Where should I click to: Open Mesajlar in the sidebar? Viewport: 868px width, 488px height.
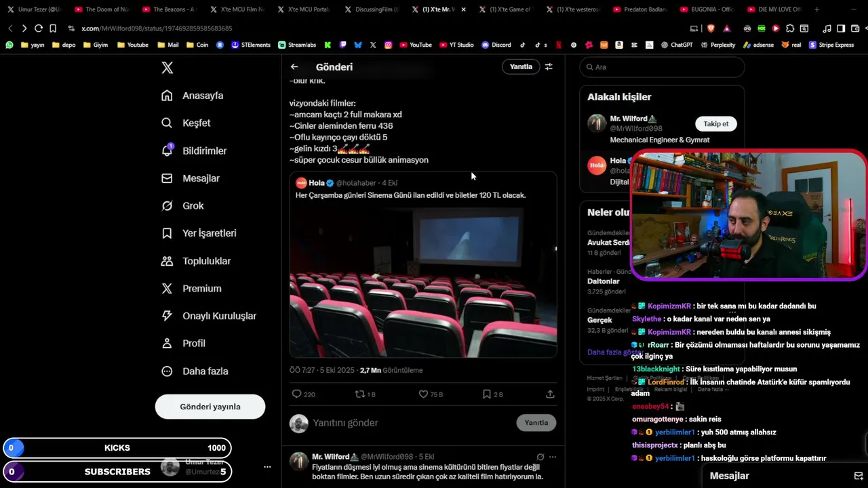[191, 178]
